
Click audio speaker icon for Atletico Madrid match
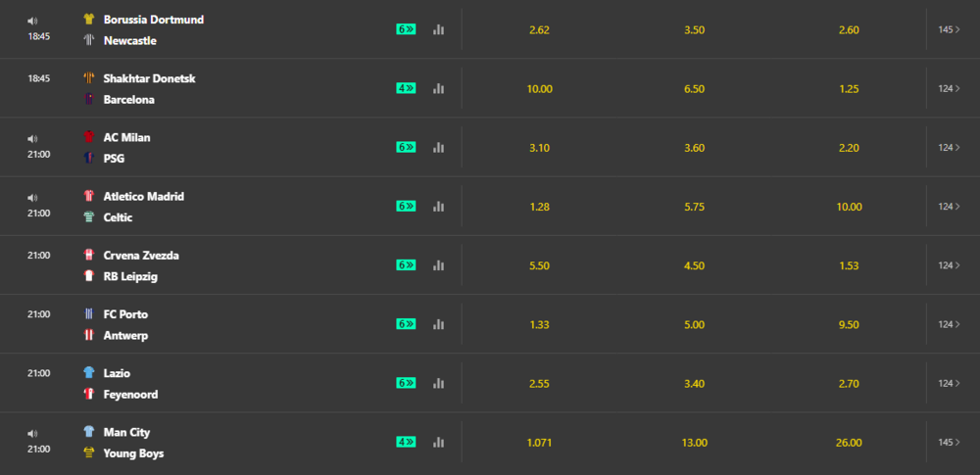tap(32, 198)
